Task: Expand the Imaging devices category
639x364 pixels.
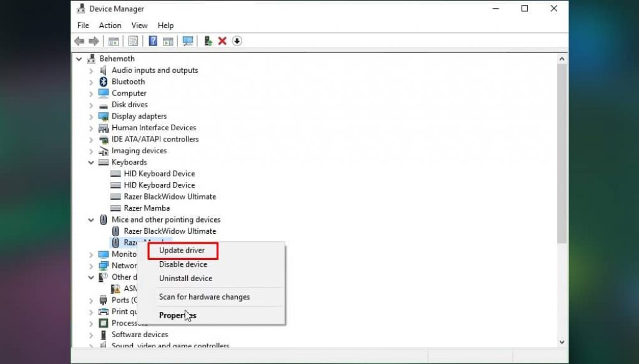Action: (x=91, y=151)
